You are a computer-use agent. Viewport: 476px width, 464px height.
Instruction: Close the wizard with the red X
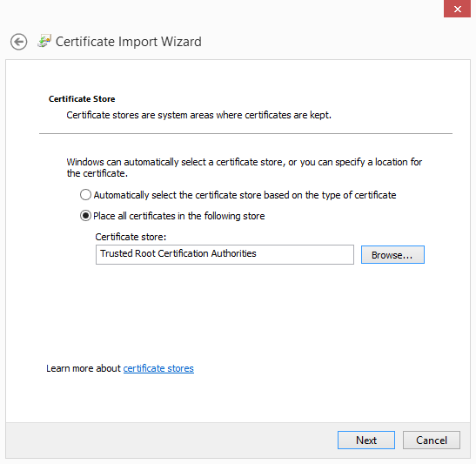tap(457, 9)
